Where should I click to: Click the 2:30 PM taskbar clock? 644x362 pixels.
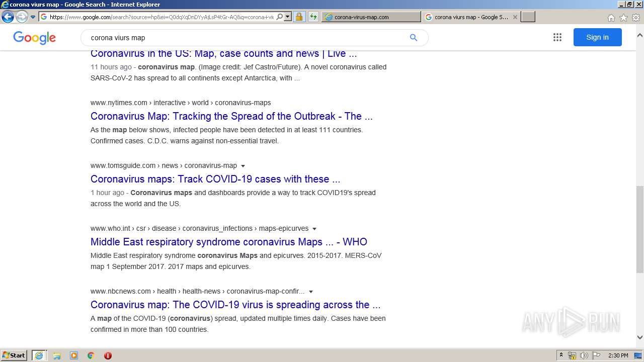click(x=618, y=355)
